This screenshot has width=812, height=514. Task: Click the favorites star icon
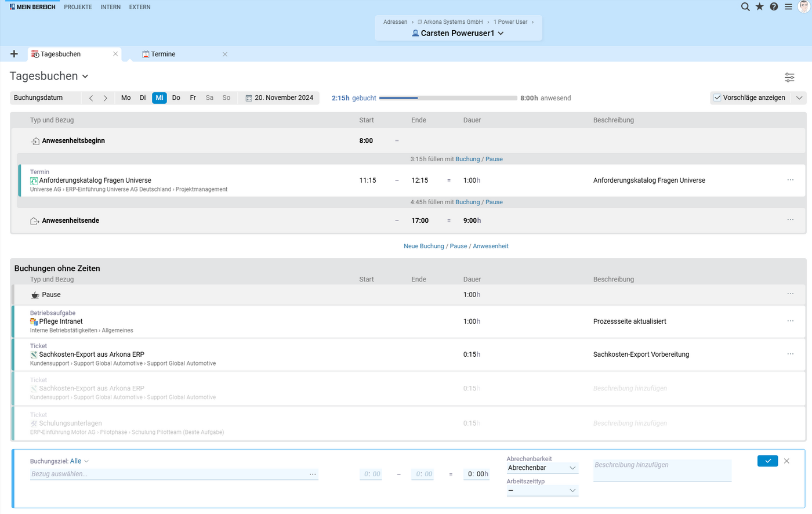tap(760, 7)
